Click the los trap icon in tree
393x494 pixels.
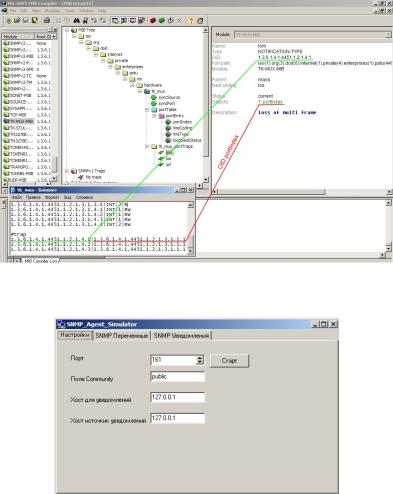coord(161,159)
